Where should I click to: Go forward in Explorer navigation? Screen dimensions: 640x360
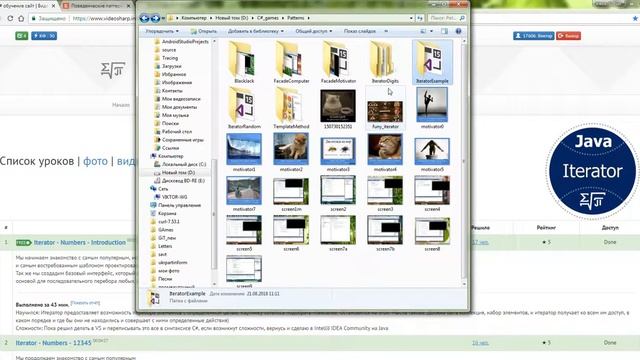155,18
